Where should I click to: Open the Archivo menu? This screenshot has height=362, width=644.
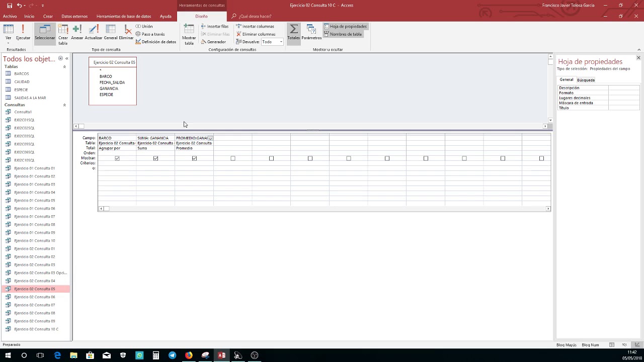click(x=10, y=16)
